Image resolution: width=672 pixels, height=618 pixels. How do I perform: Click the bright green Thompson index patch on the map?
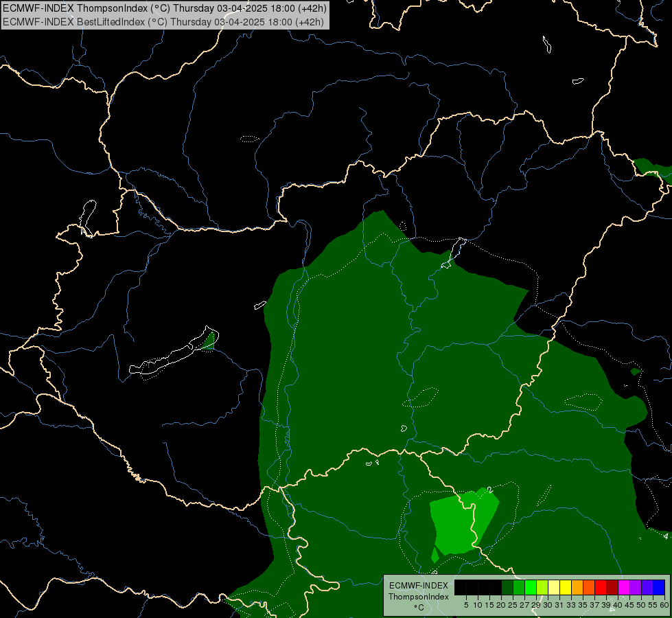coord(461,521)
